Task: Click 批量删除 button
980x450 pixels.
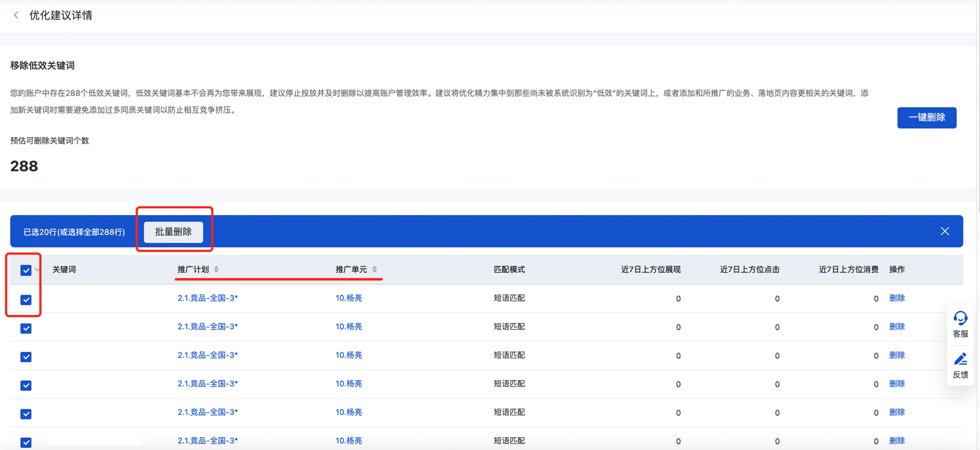Action: (x=173, y=232)
